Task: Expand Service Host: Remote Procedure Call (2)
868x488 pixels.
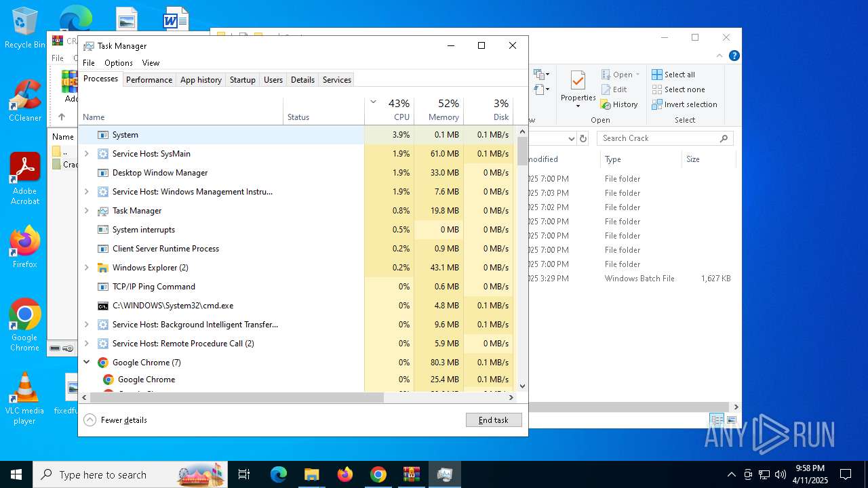Action: click(86, 344)
